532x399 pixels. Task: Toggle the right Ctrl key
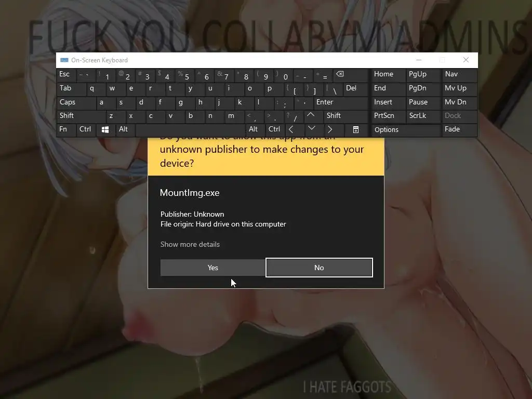click(x=275, y=130)
